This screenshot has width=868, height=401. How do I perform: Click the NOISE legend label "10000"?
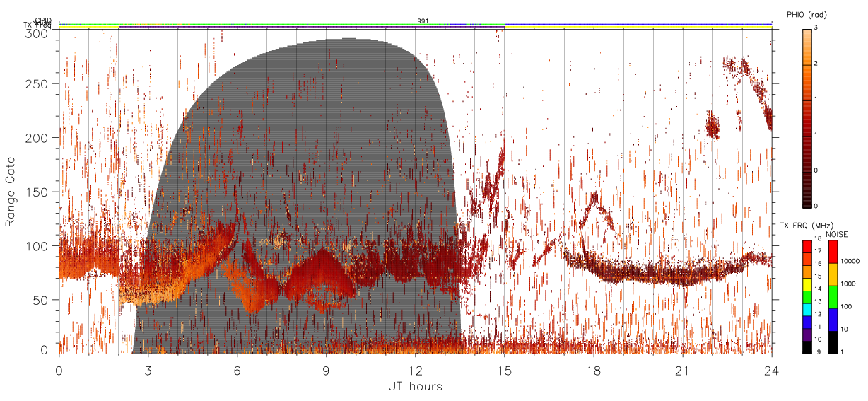pyautogui.click(x=849, y=262)
